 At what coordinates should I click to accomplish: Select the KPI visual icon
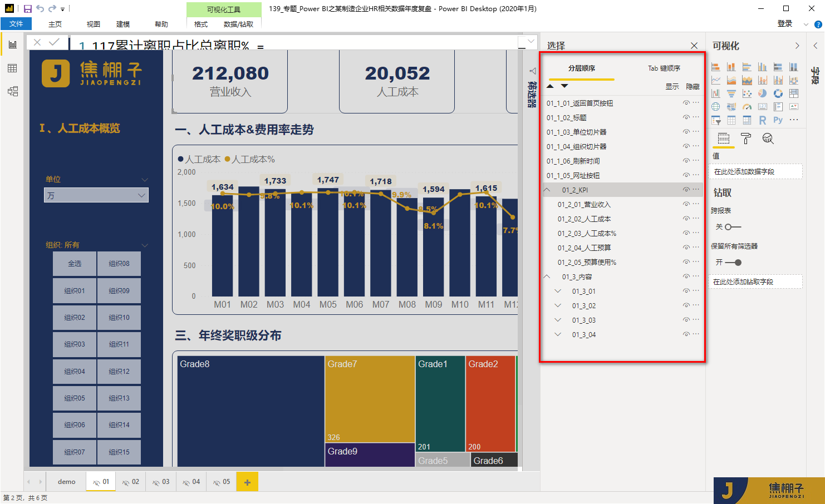pos(794,107)
